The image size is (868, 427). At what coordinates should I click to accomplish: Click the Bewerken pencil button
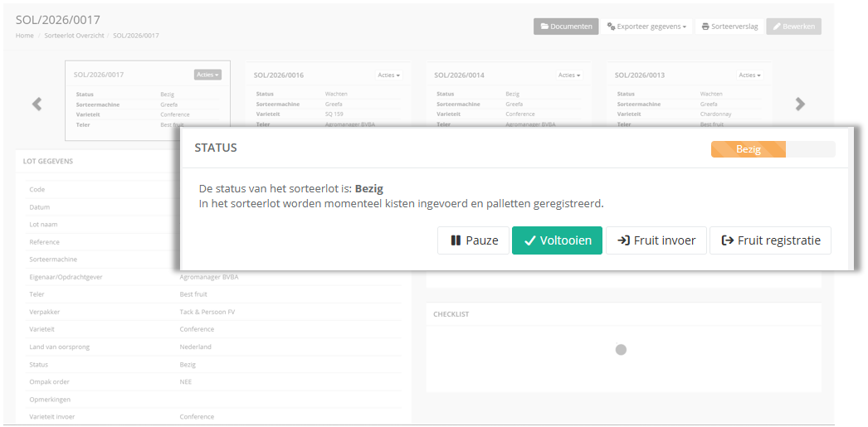pos(794,27)
